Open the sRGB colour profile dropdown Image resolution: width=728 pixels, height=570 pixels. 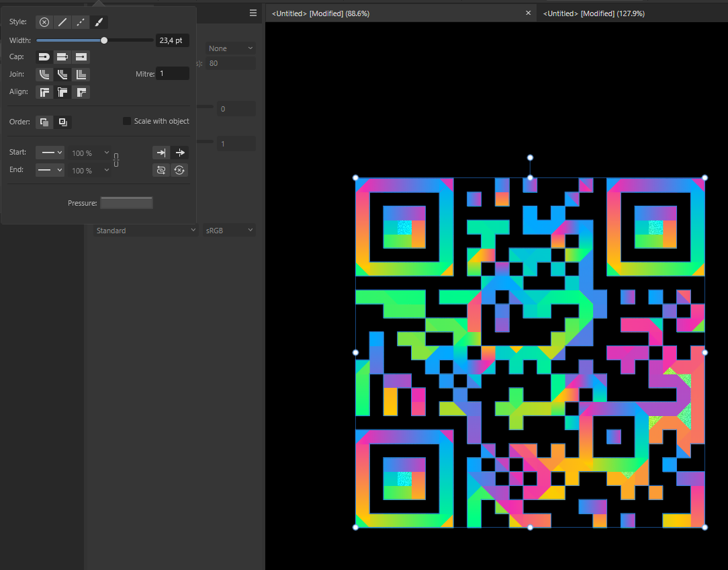pyautogui.click(x=230, y=231)
